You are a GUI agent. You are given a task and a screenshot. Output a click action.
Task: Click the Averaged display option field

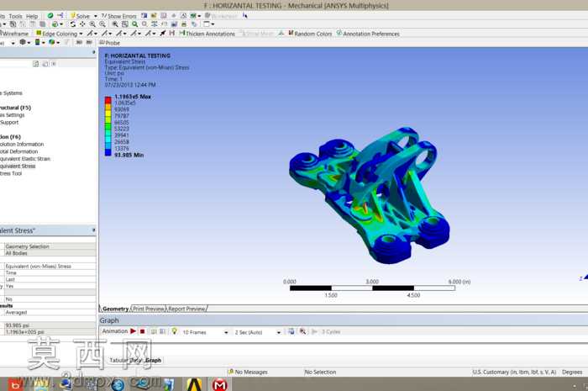tap(50, 312)
